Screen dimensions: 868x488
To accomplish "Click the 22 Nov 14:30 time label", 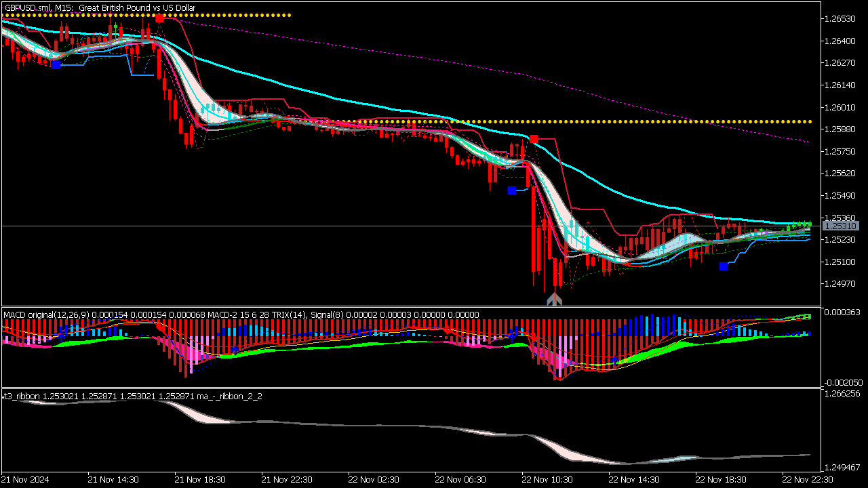I will point(634,479).
